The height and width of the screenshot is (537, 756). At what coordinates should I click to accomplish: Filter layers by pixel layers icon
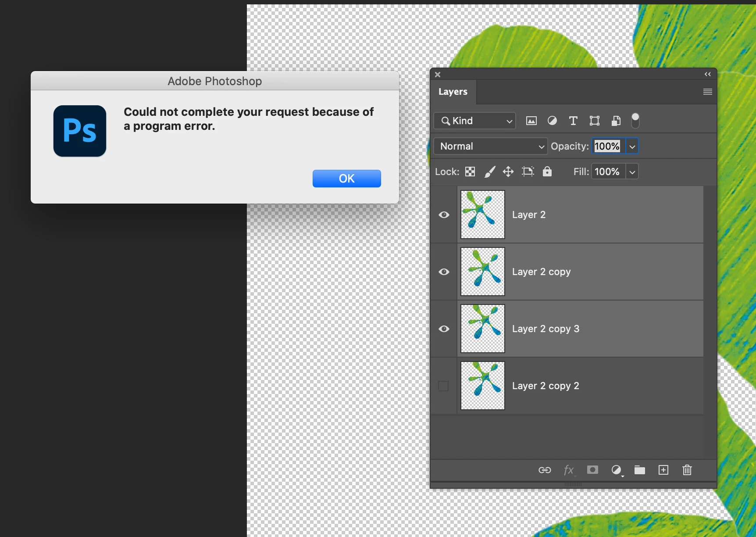pyautogui.click(x=531, y=121)
